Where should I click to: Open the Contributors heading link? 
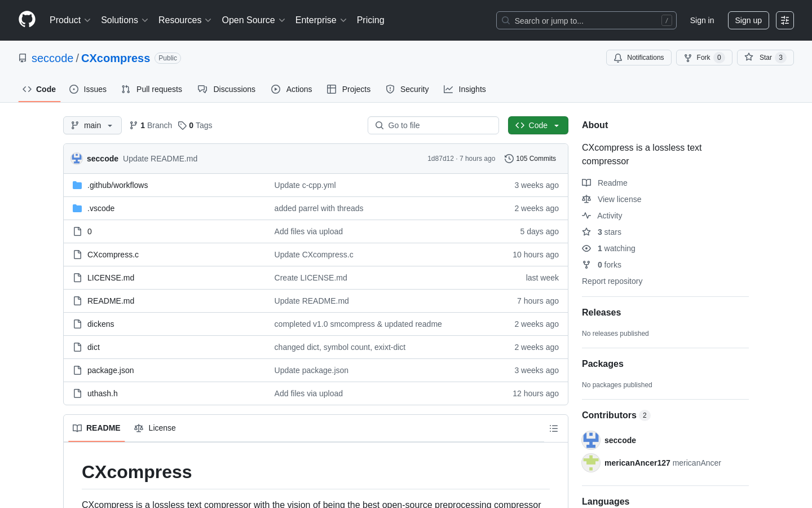616,415
